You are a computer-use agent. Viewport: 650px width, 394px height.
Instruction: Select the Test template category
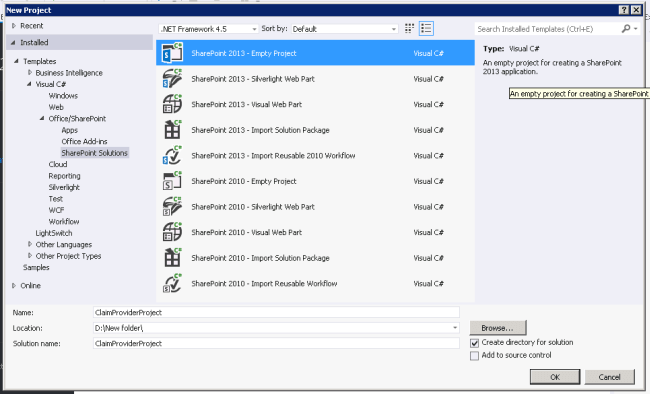tap(56, 199)
